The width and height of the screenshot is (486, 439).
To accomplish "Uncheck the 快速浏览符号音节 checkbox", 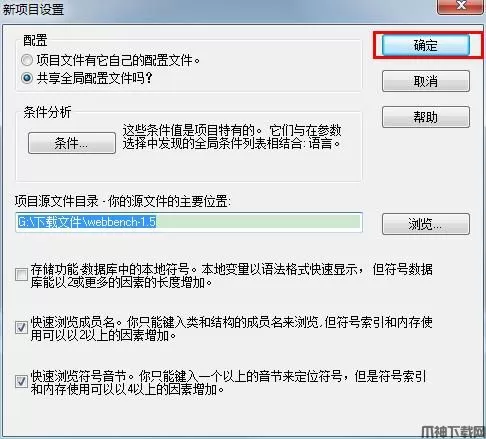I will point(21,381).
